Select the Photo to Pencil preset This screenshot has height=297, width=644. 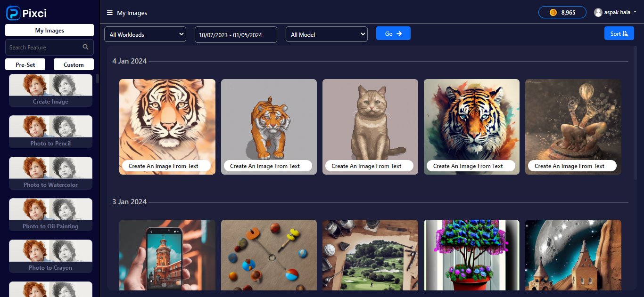tap(50, 132)
